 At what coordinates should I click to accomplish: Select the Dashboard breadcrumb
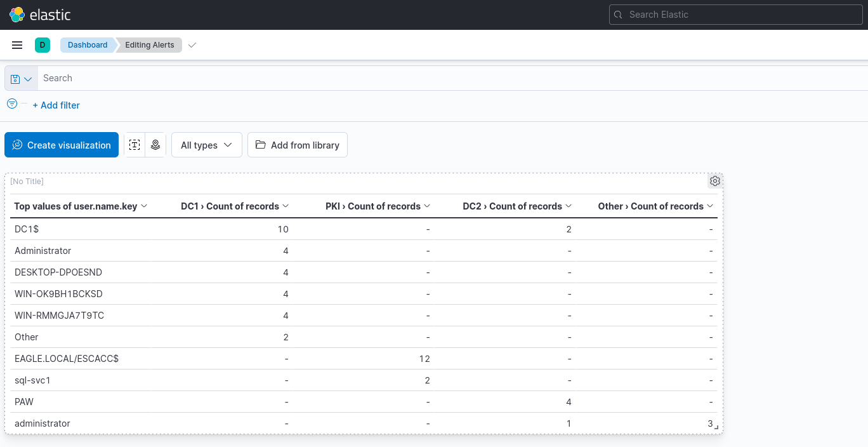(88, 45)
